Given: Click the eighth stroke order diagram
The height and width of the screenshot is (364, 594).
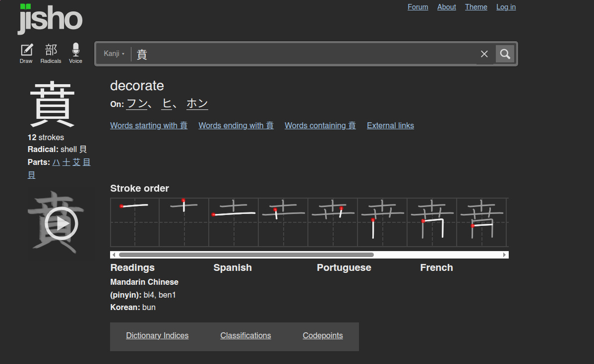Looking at the screenshot, I should [482, 222].
